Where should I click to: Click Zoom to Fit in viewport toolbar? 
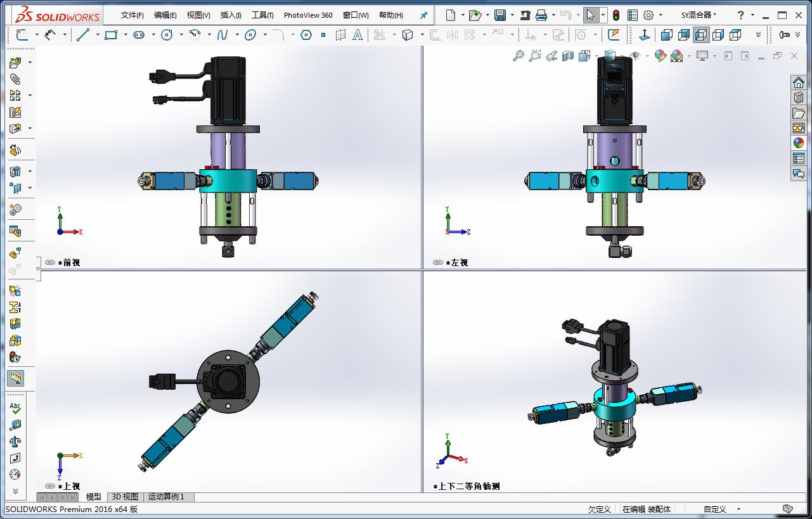pyautogui.click(x=519, y=56)
